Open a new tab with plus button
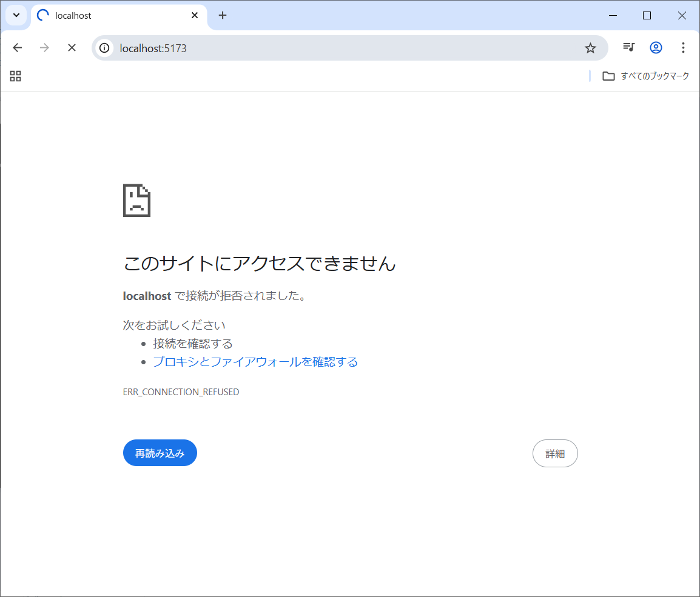The height and width of the screenshot is (597, 700). coord(223,15)
